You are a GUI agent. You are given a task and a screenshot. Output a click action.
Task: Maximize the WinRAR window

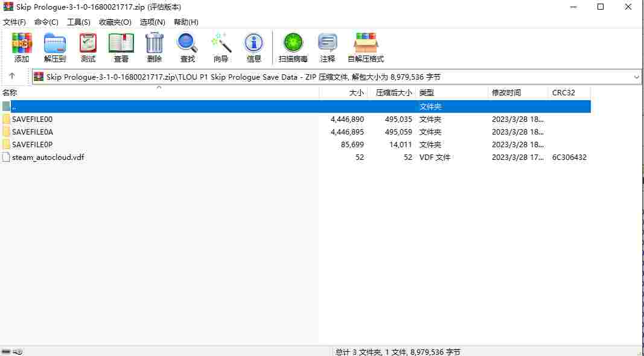601,7
